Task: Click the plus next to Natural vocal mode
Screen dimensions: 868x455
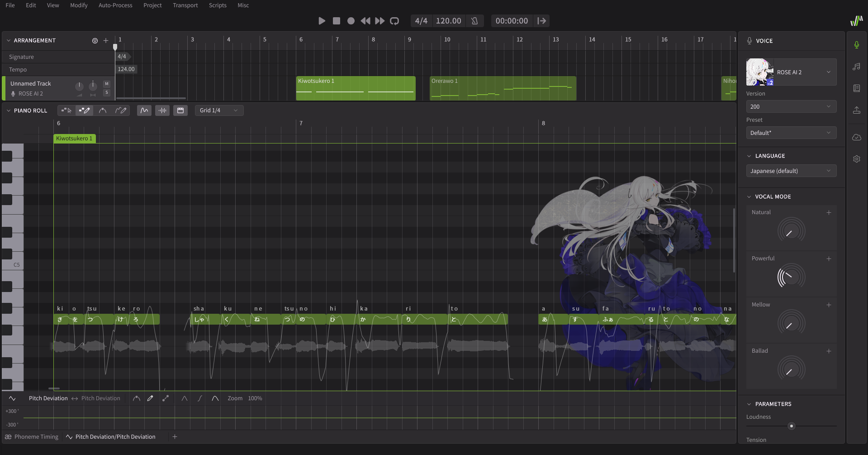Action: click(829, 212)
